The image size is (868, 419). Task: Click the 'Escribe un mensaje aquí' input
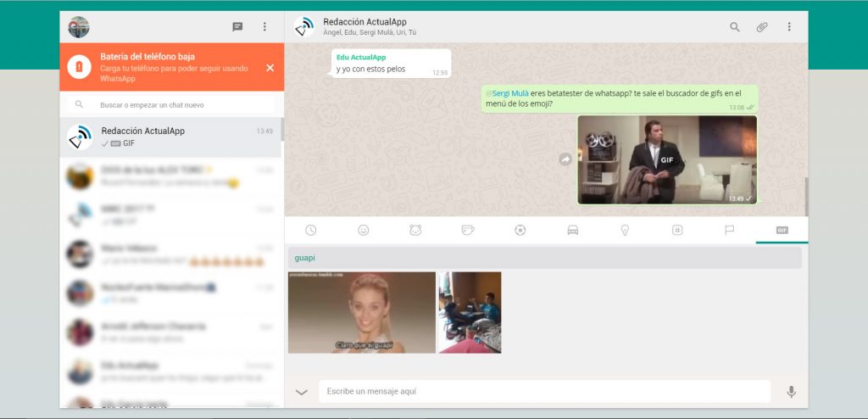coord(544,391)
